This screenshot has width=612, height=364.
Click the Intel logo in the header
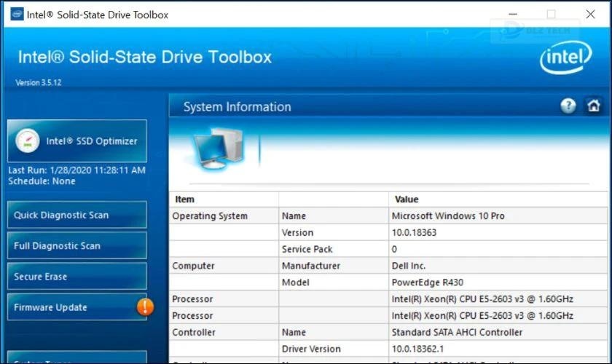565,58
